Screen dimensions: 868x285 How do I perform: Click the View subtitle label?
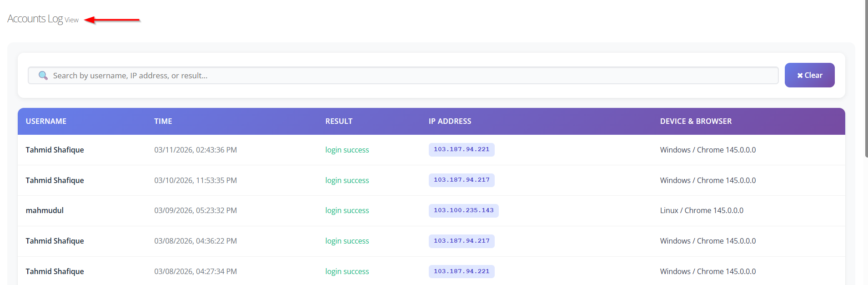click(x=72, y=20)
